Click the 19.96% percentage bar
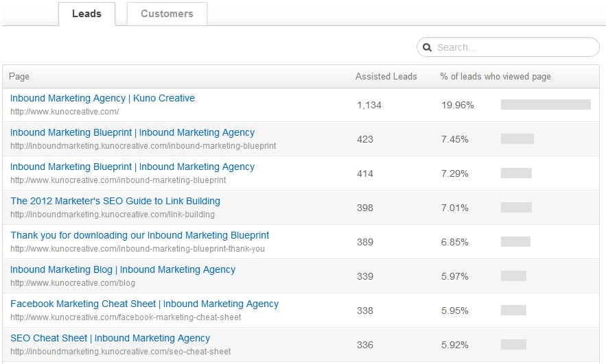The width and height of the screenshot is (606, 364). pyautogui.click(x=546, y=105)
